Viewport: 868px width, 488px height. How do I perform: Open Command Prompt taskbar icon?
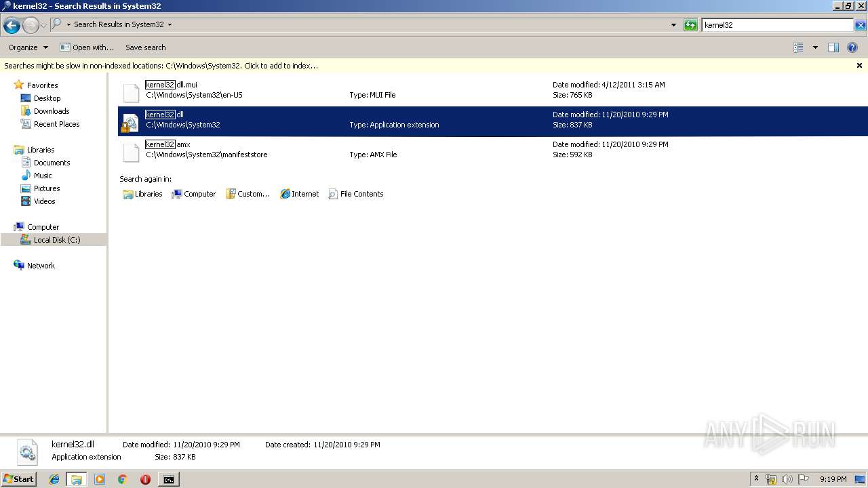coord(168,479)
